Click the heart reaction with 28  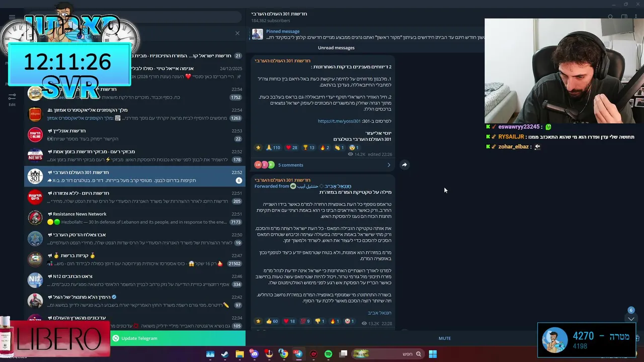point(291,148)
